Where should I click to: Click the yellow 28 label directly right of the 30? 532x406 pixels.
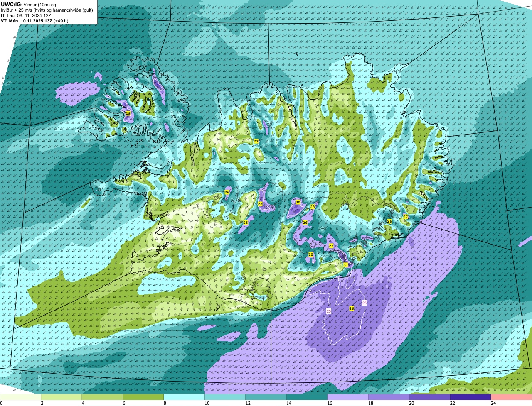pyautogui.click(x=313, y=207)
